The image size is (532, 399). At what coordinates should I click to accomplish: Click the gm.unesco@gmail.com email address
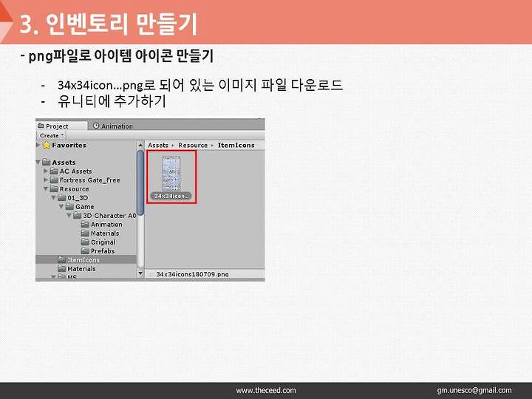[474, 390]
